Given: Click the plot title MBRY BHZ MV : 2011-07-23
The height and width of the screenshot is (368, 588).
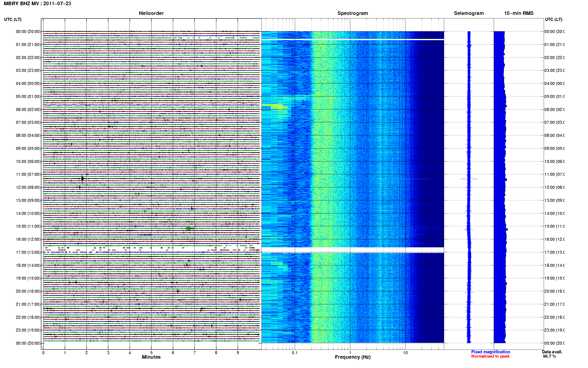Looking at the screenshot, I should (x=37, y=4).
